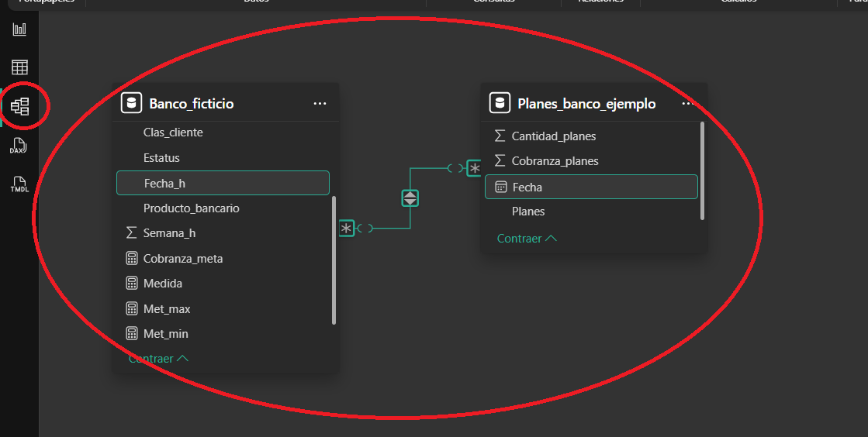Click the Planes_banco_ejemplo table database icon
This screenshot has width=868, height=437.
coord(500,103)
